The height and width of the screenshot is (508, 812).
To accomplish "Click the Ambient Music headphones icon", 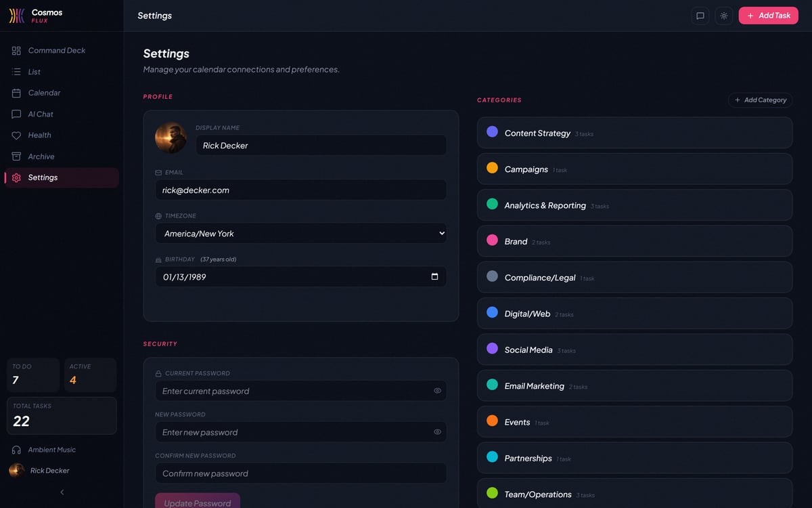I will (x=15, y=449).
